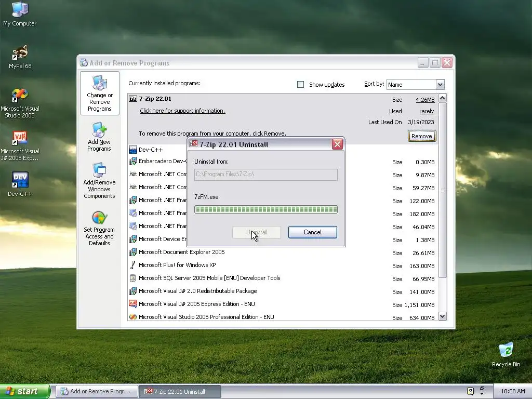Click Cancel in the uninstall dialog

pos(312,232)
